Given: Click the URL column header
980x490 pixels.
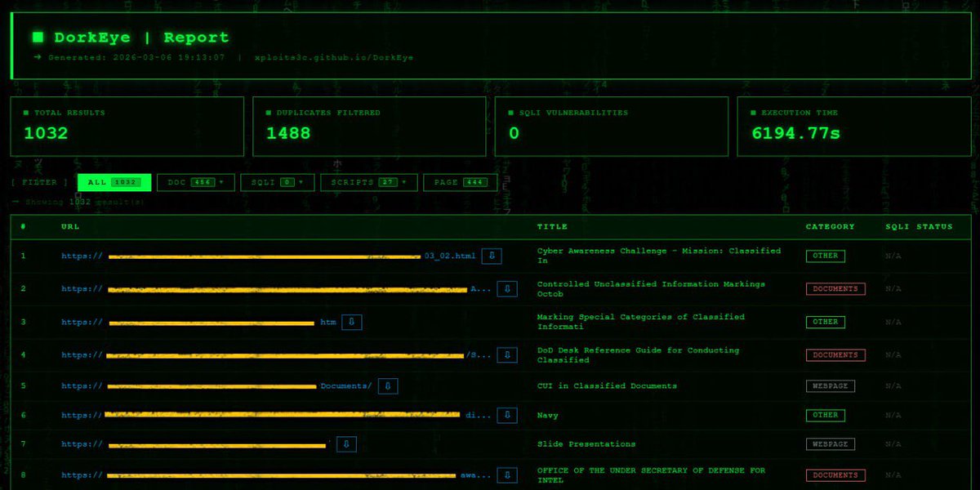Looking at the screenshot, I should (70, 226).
